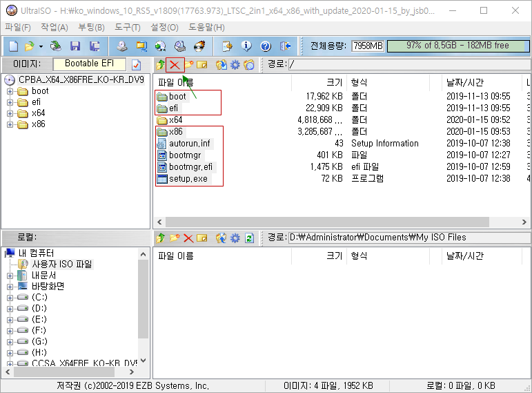Click the burn CD/DVD image flame icon

pyautogui.click(x=199, y=46)
